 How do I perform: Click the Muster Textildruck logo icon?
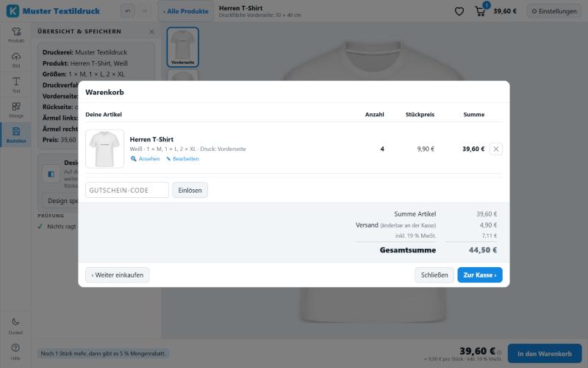[12, 11]
